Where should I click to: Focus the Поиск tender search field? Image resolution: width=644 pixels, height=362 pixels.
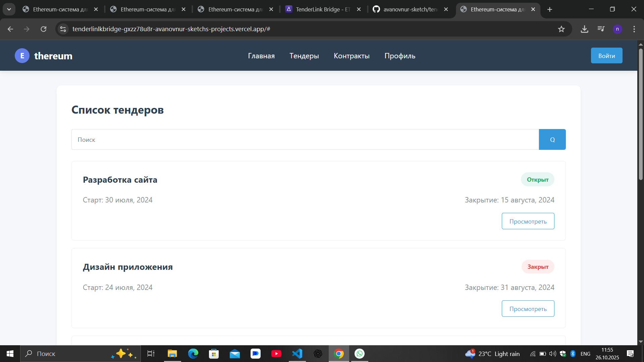[x=305, y=139]
